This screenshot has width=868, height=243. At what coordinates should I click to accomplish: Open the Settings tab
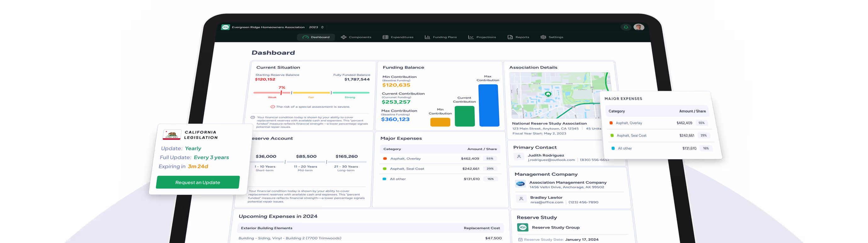[552, 37]
